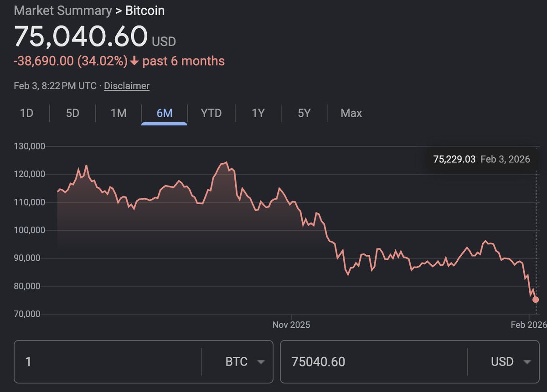Click the past 6 months text
The image size is (547, 392).
click(184, 61)
